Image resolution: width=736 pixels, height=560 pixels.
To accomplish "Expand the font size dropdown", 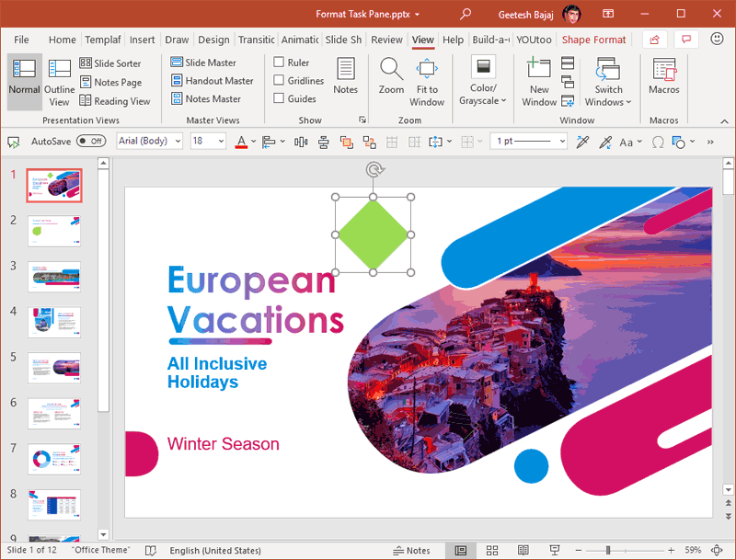I will pyautogui.click(x=220, y=142).
